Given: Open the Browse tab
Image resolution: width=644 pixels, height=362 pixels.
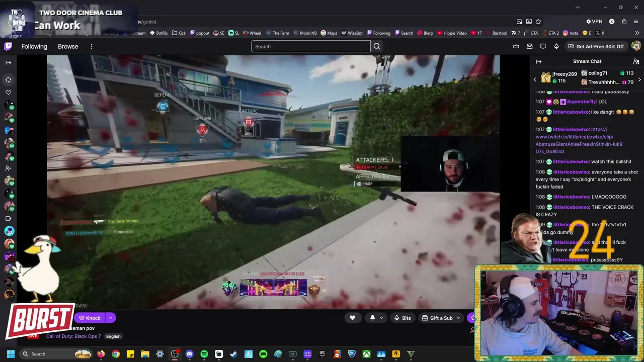Looking at the screenshot, I should coord(68,46).
